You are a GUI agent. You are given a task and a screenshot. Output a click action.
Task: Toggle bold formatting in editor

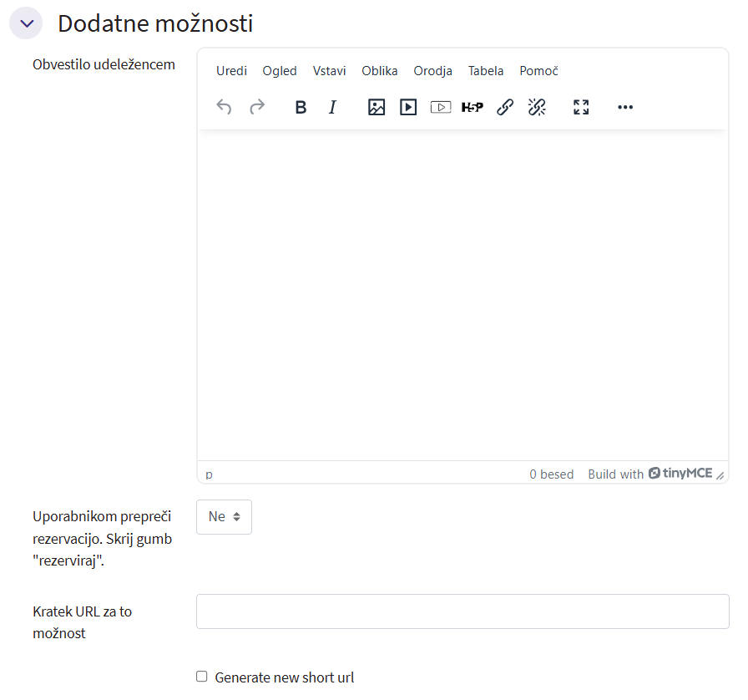(x=301, y=107)
